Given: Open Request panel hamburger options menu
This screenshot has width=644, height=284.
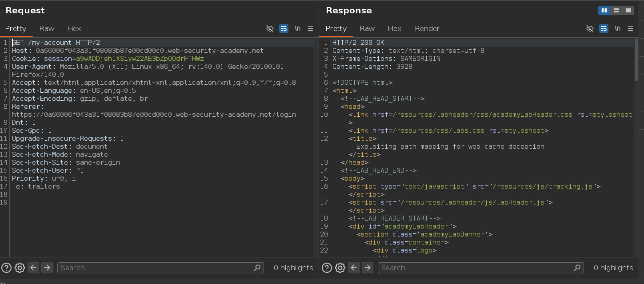Looking at the screenshot, I should click(310, 28).
